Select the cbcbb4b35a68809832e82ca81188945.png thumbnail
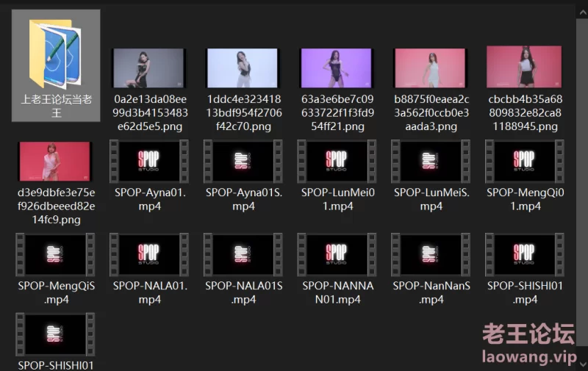 [x=524, y=67]
